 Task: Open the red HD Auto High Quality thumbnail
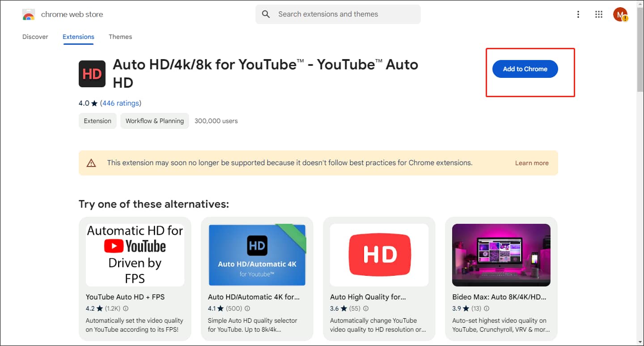click(379, 255)
